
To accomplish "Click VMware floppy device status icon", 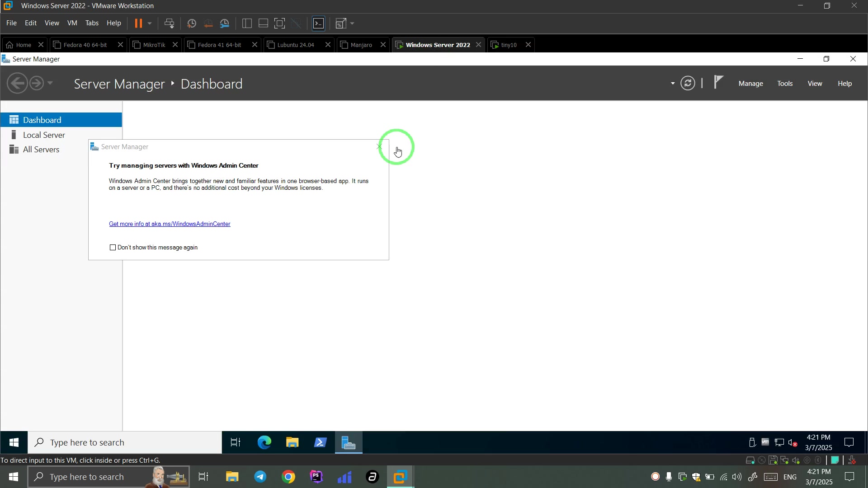I will (x=773, y=460).
